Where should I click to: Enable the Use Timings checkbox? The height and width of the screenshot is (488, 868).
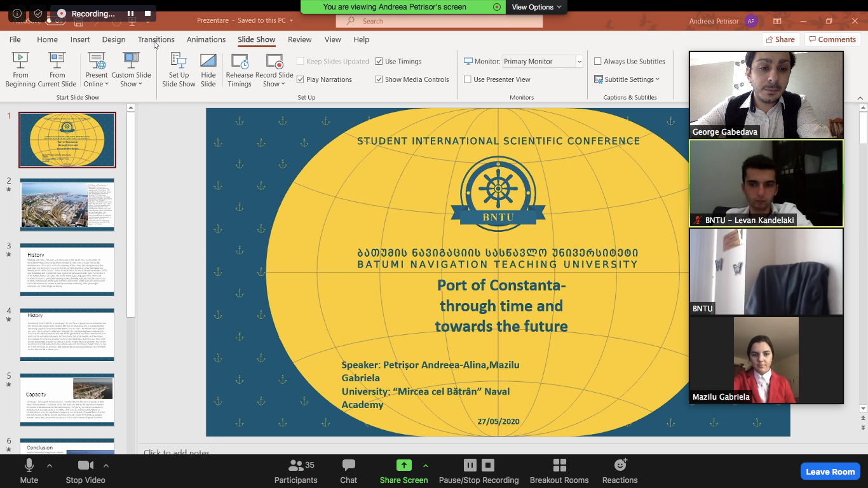379,62
